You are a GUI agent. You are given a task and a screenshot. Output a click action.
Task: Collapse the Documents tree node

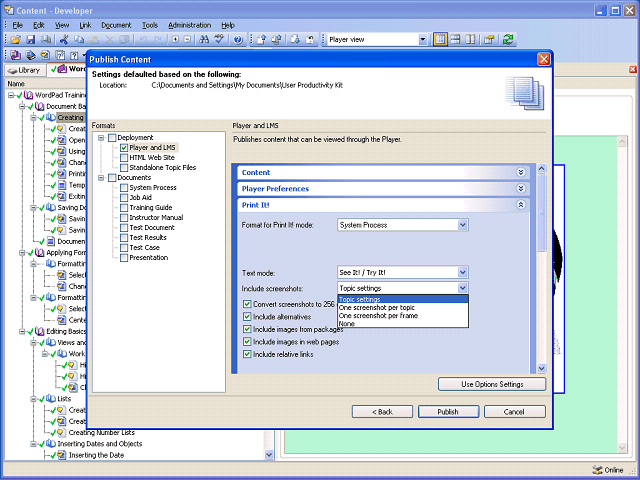(101, 178)
